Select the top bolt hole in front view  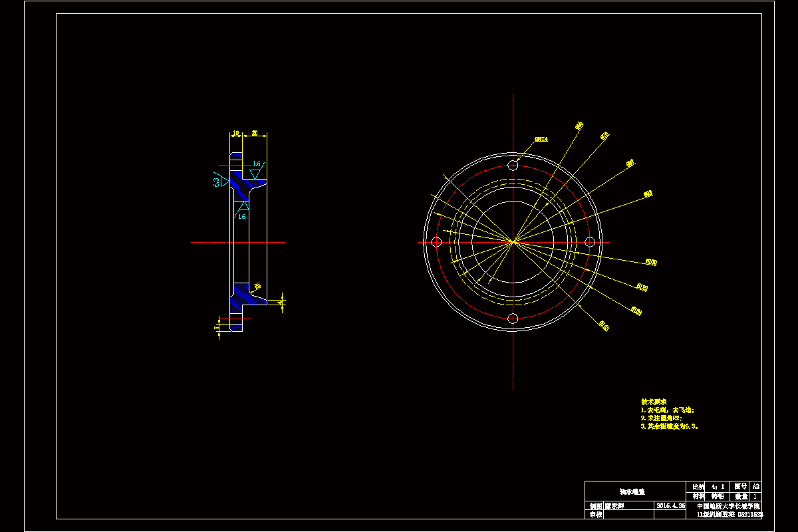coord(513,165)
